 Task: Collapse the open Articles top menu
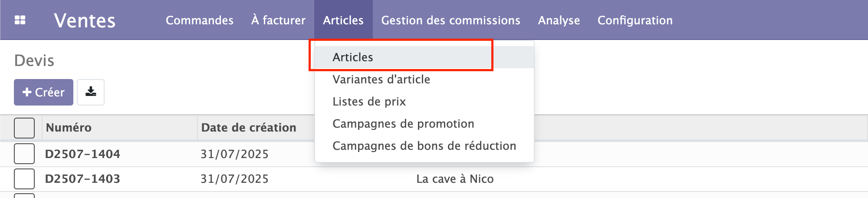coord(343,20)
